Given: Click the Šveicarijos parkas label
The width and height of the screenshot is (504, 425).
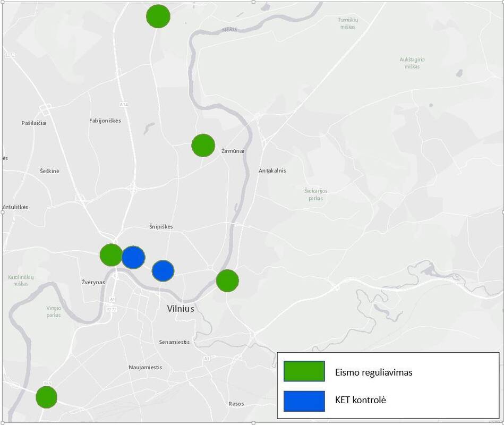Looking at the screenshot, I should coord(315,194).
